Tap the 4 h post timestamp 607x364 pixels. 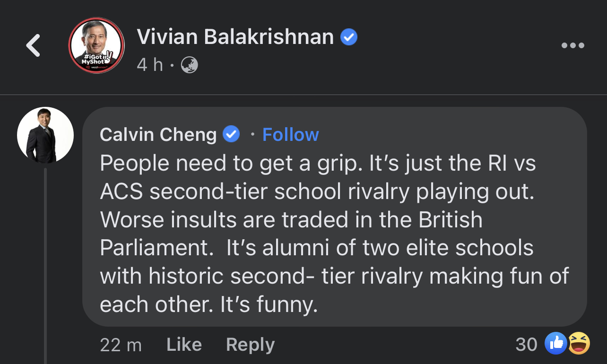tap(149, 65)
